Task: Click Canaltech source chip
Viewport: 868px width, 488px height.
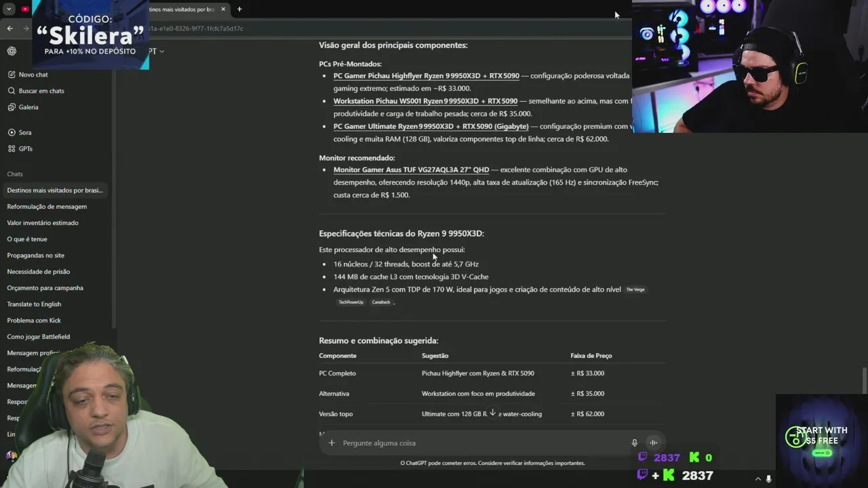Action: (x=381, y=302)
